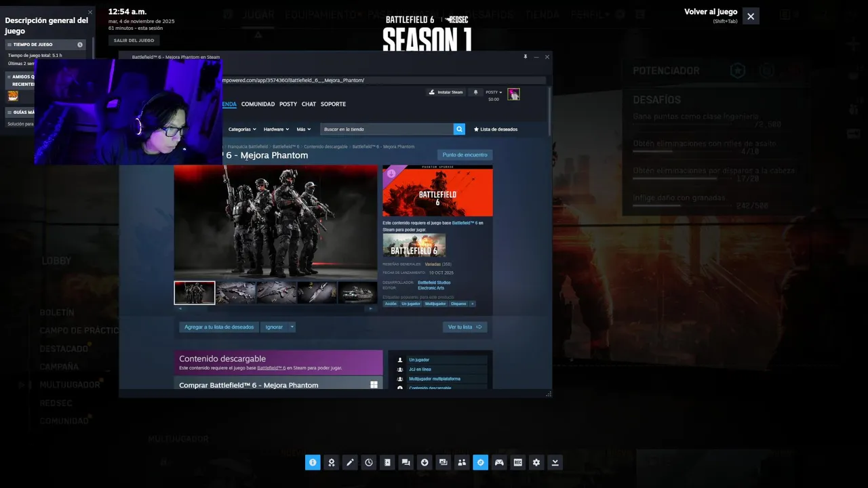Image resolution: width=868 pixels, height=488 pixels.
Task: Open the screenshots icon in overlay toolbar
Action: pos(443,462)
